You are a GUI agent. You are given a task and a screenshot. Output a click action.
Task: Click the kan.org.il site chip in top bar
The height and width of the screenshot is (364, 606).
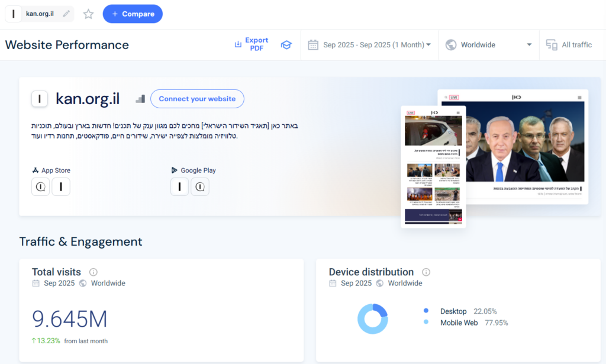coord(39,14)
